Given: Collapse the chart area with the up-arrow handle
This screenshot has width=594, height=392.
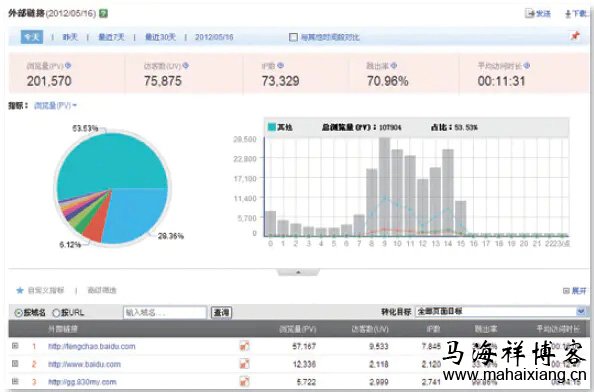Looking at the screenshot, I should tap(298, 272).
